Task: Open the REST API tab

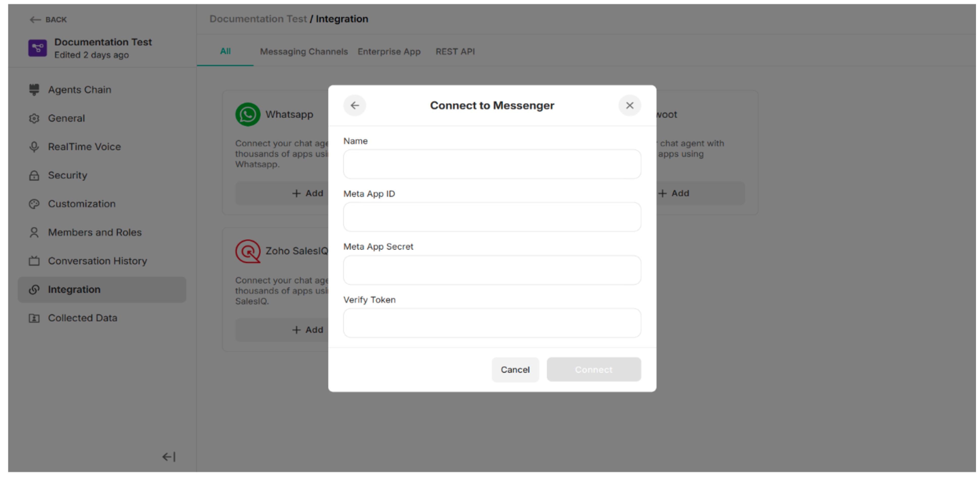Action: 455,51
